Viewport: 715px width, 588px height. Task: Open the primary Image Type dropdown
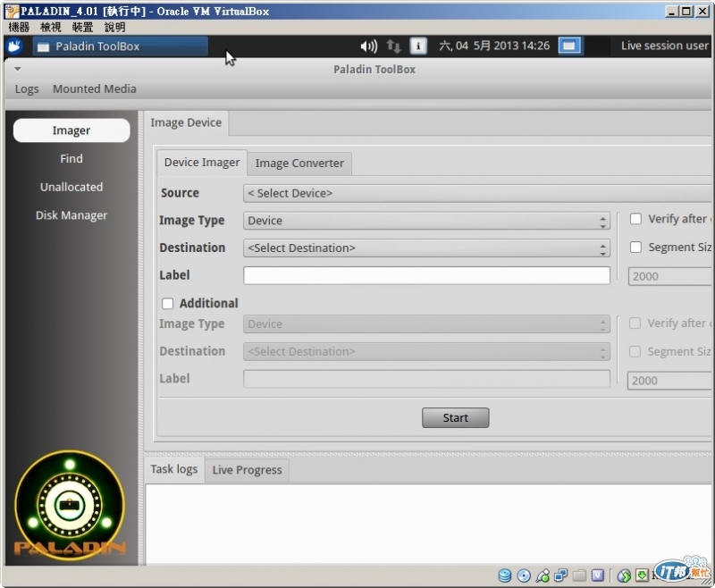pos(426,221)
